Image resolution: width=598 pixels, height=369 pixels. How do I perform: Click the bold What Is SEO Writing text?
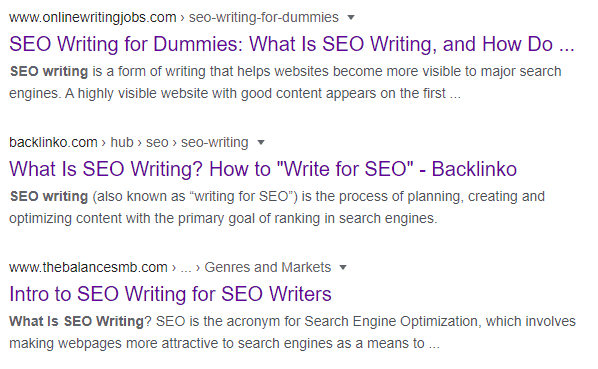point(76,321)
